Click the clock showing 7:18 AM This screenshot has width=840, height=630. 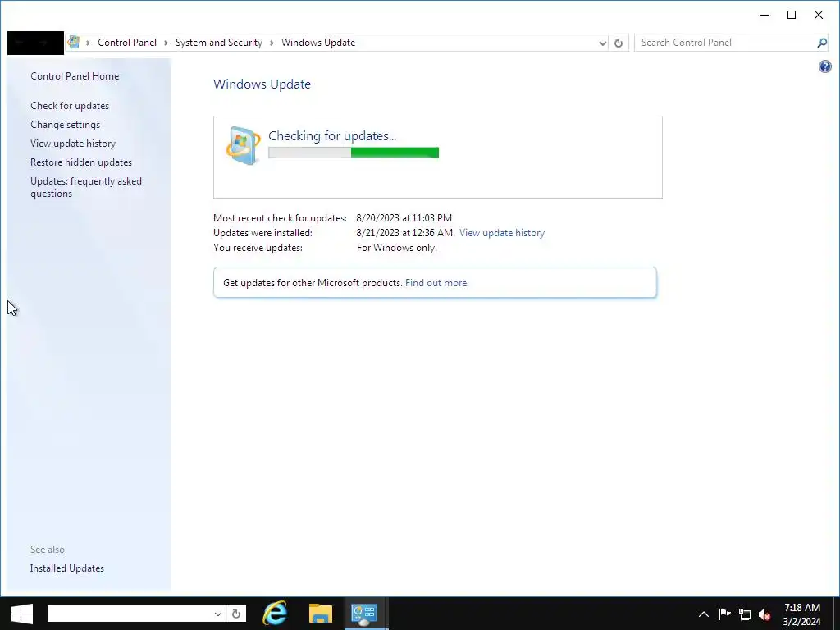coord(802,608)
